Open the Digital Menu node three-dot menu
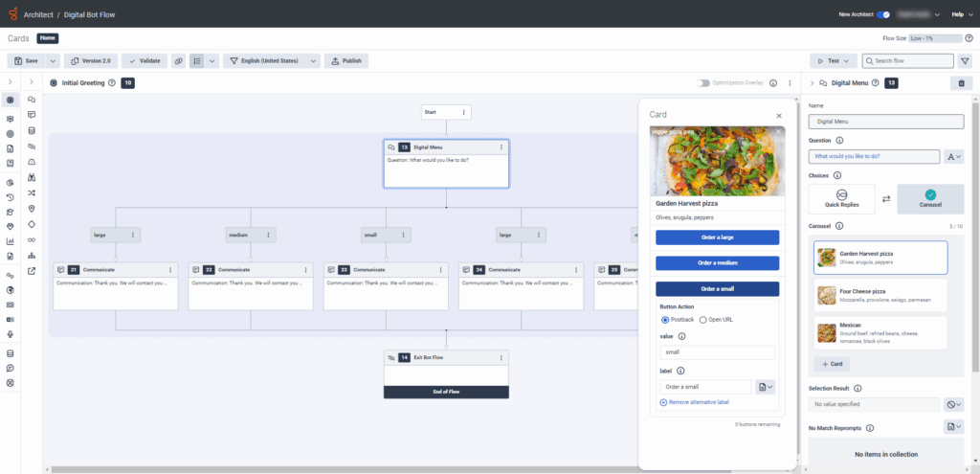The height and width of the screenshot is (474, 980). pos(501,147)
